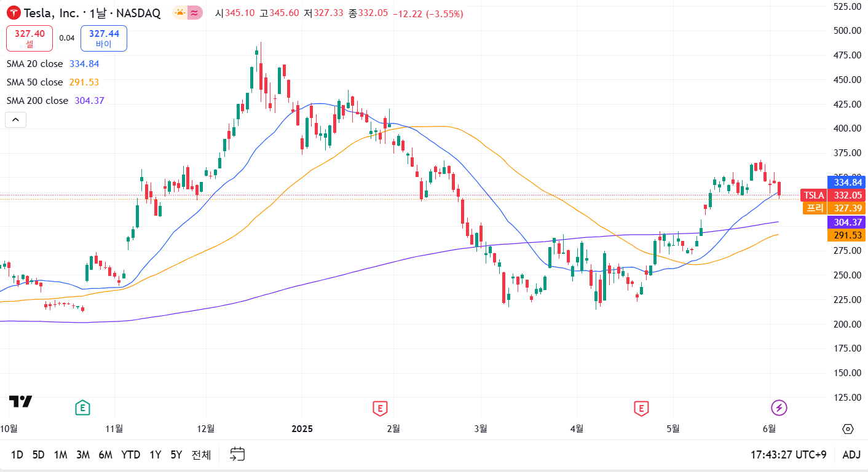Select the 전체 (all) time range
The image size is (868, 472).
point(201,455)
